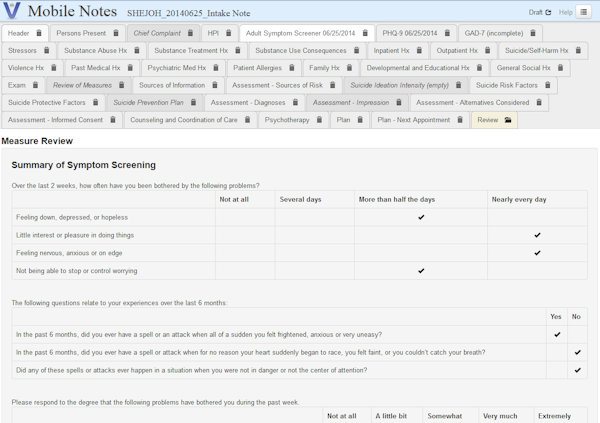Click trash icon on Plan - Next Appointment tab

coord(460,120)
